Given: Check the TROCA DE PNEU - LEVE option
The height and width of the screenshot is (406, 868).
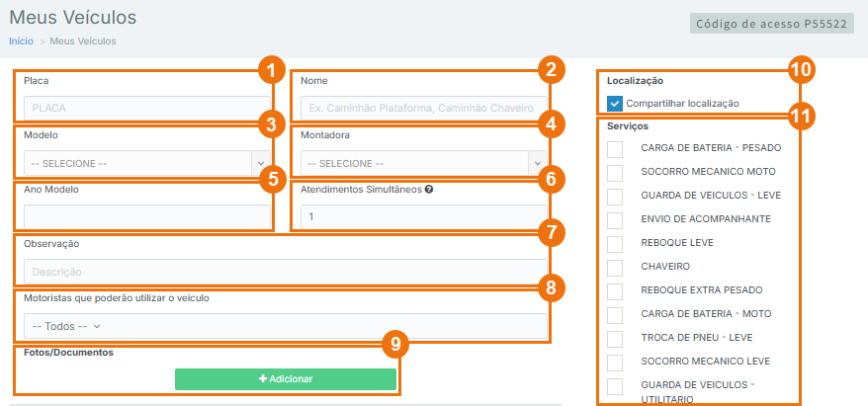Looking at the screenshot, I should click(x=615, y=338).
